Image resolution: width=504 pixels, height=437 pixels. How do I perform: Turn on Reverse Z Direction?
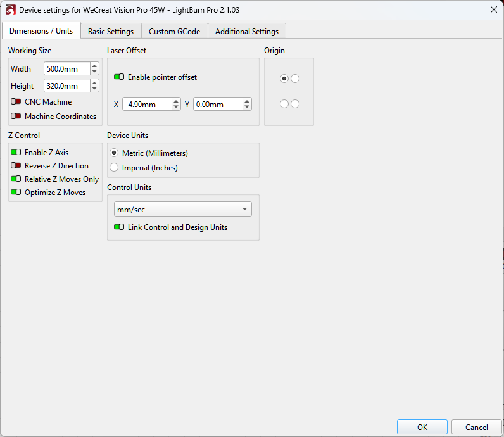pyautogui.click(x=16, y=165)
